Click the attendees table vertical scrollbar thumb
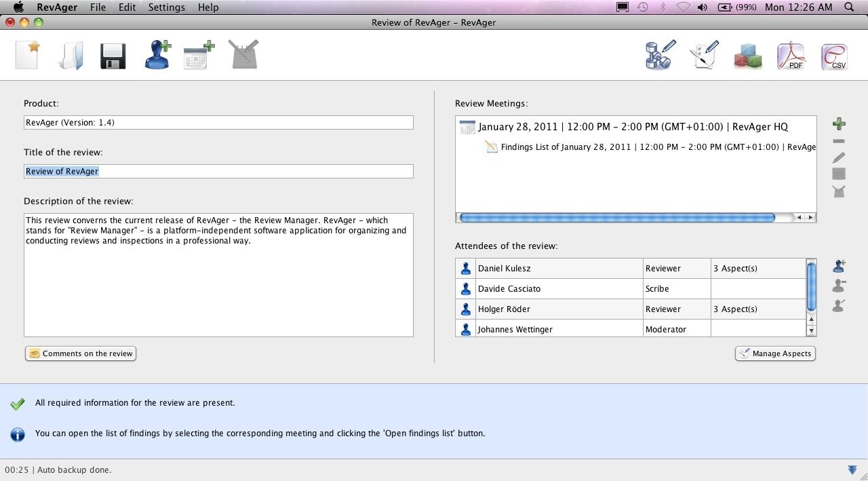The image size is (868, 481). click(811, 286)
